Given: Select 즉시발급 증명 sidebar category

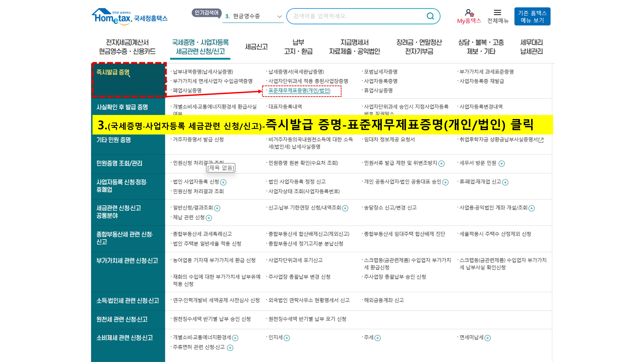Looking at the screenshot, I should pos(113,72).
